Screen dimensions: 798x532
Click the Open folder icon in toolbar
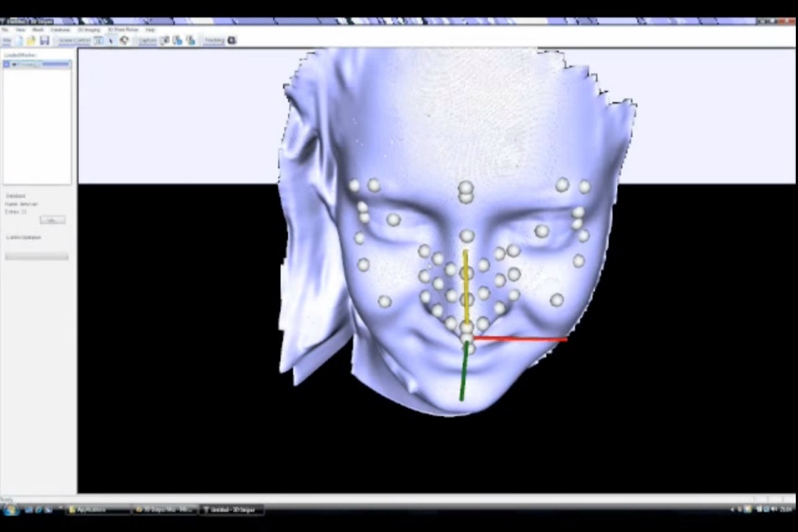(x=31, y=41)
